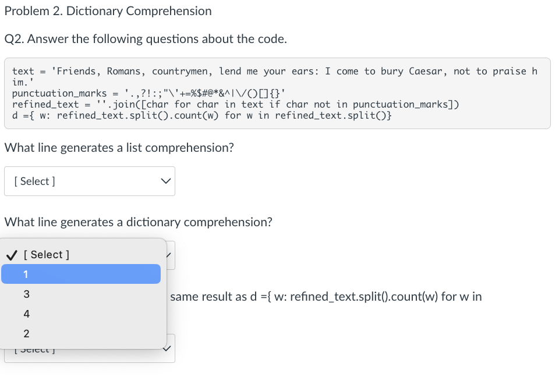Click the chevron arrow of the first dropdown
The image size is (559, 392).
tap(166, 181)
